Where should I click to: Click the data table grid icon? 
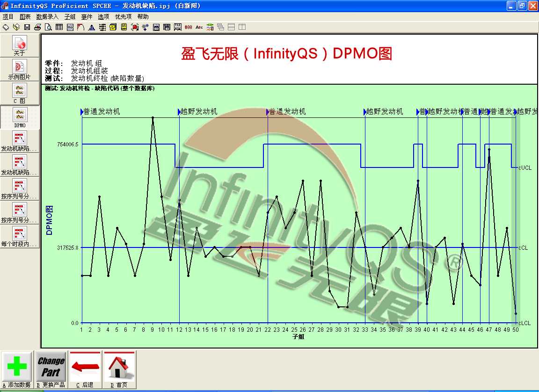[59, 27]
